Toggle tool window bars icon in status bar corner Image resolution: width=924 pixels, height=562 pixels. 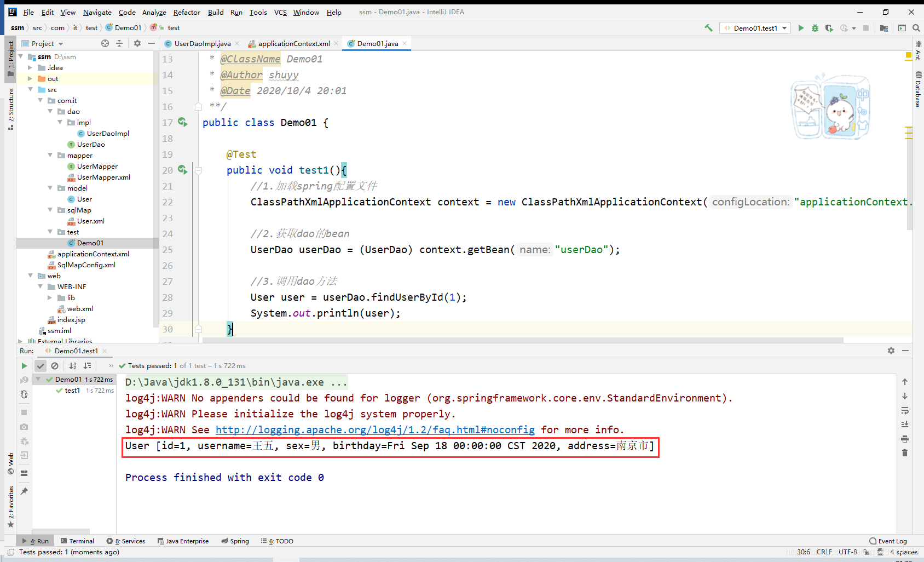pos(10,552)
